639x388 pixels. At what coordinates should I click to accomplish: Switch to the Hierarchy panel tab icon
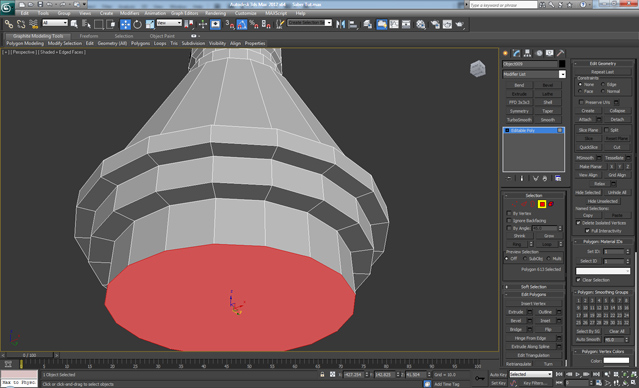point(528,53)
